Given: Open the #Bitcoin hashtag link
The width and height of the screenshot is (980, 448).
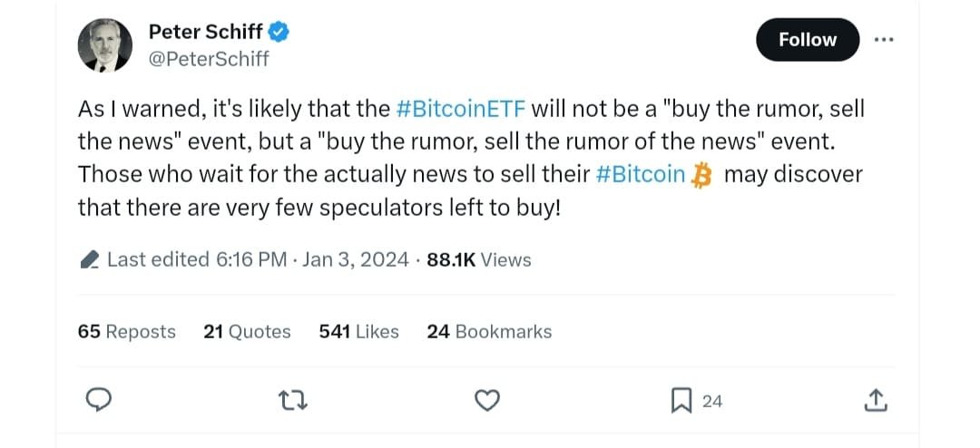Looking at the screenshot, I should tap(641, 174).
